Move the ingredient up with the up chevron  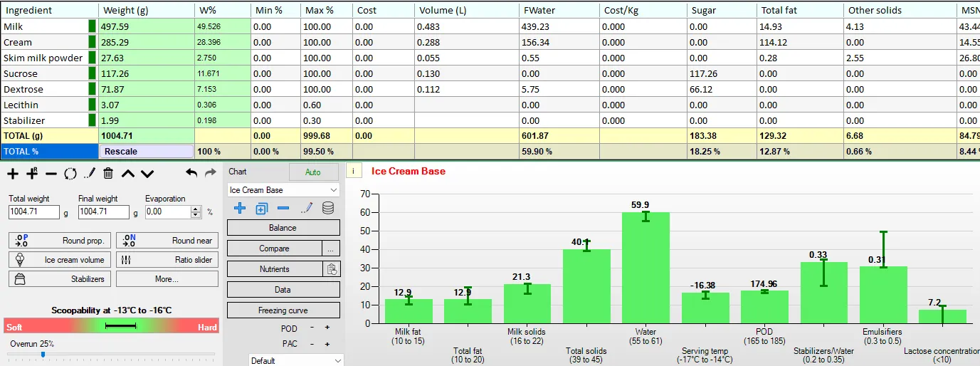tap(127, 173)
